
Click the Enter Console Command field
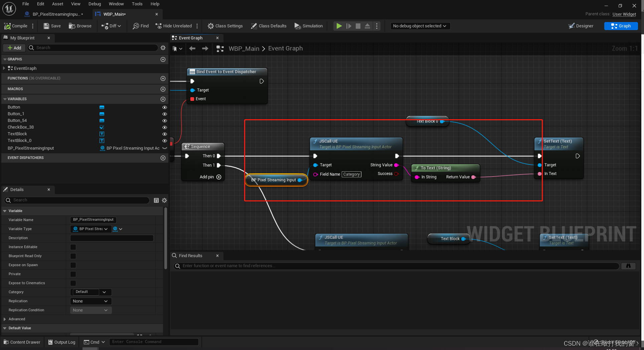(x=154, y=342)
